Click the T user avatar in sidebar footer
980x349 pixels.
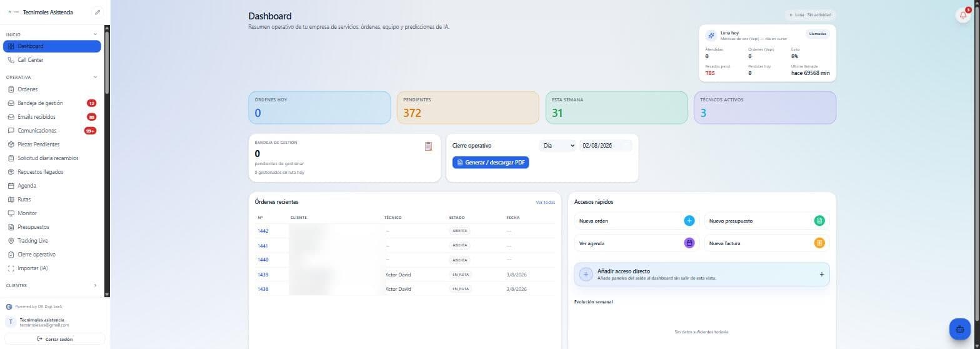[x=11, y=322]
